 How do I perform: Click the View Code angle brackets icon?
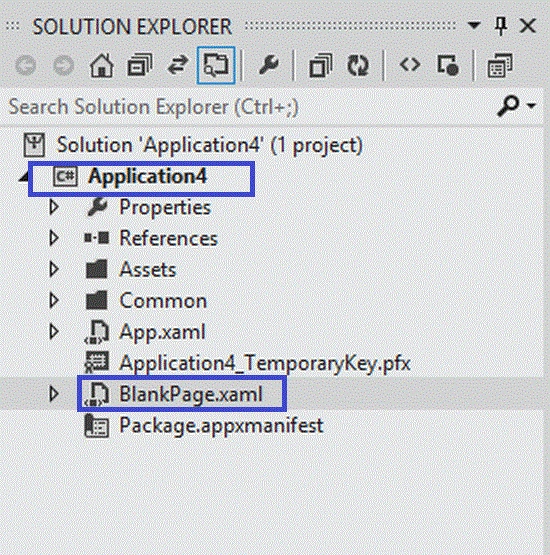[x=410, y=65]
